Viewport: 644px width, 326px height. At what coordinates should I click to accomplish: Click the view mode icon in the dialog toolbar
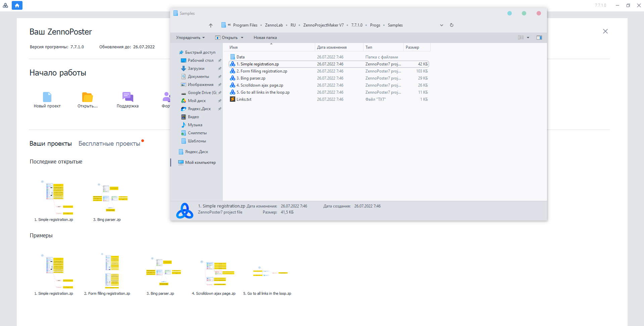[x=521, y=38]
